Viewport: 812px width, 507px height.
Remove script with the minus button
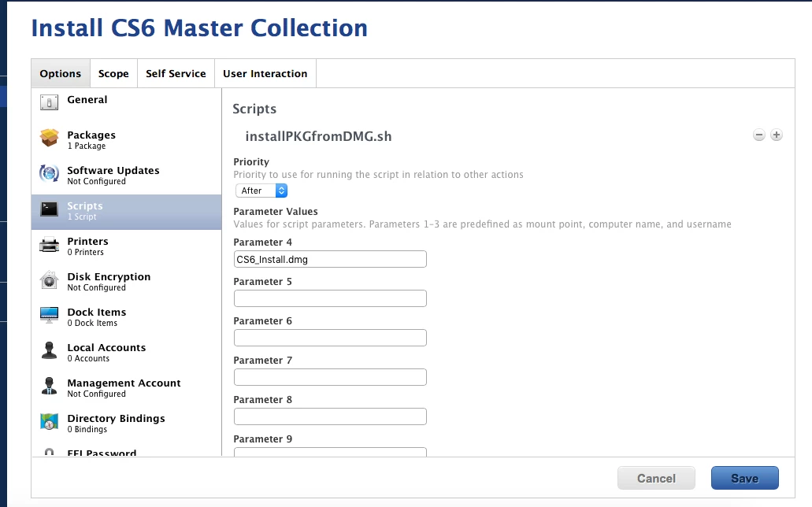click(758, 135)
